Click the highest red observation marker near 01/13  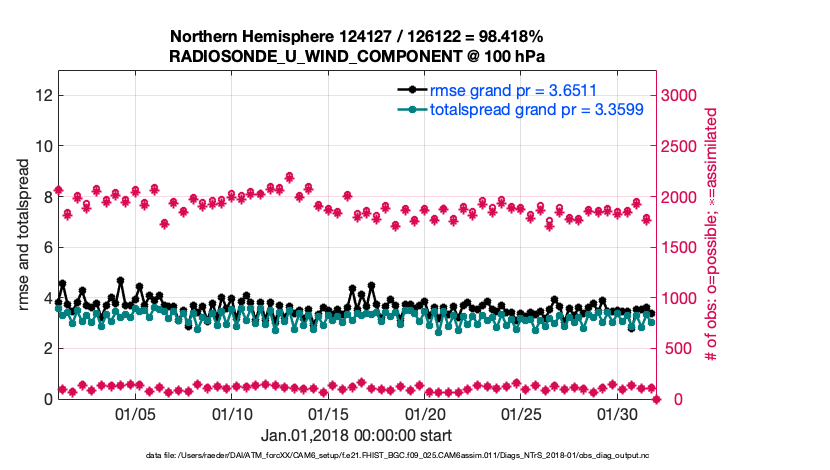point(289,177)
